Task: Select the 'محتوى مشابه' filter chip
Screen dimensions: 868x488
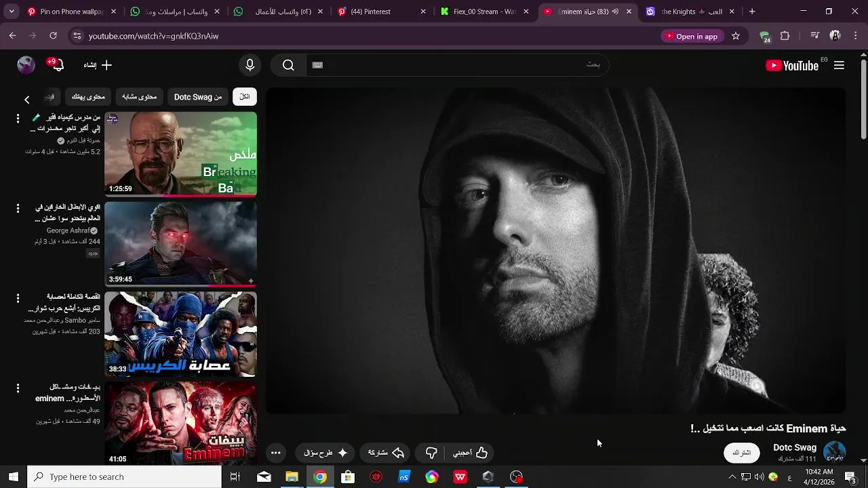Action: click(139, 97)
